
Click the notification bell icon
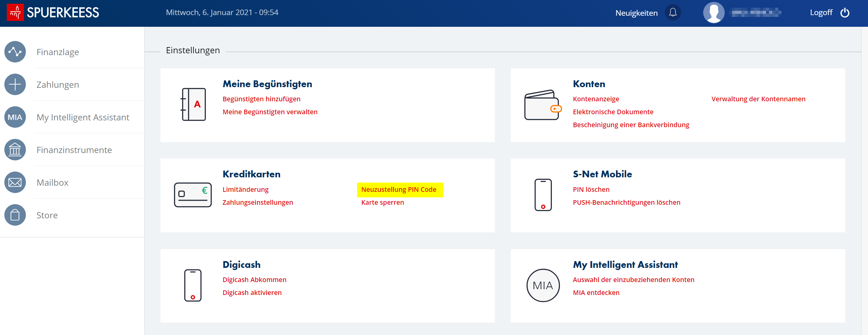pyautogui.click(x=673, y=13)
